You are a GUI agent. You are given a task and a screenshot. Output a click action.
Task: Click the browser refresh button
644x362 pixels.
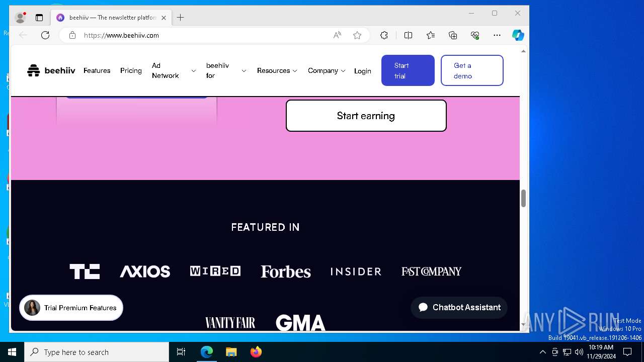coord(45,35)
